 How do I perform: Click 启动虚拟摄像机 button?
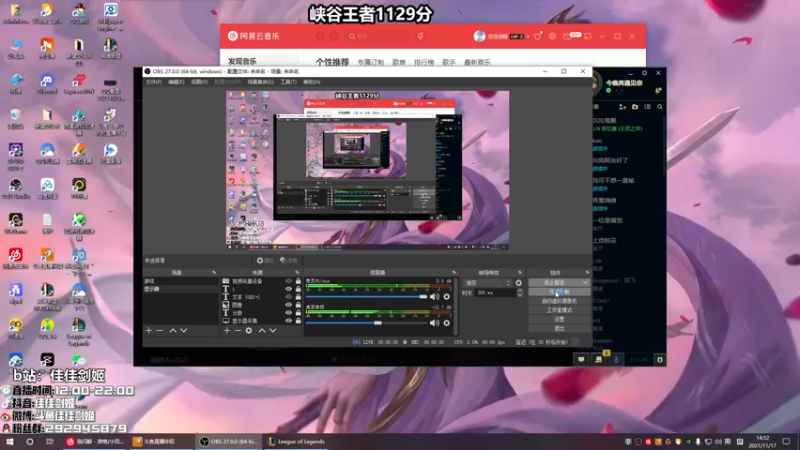[559, 301]
